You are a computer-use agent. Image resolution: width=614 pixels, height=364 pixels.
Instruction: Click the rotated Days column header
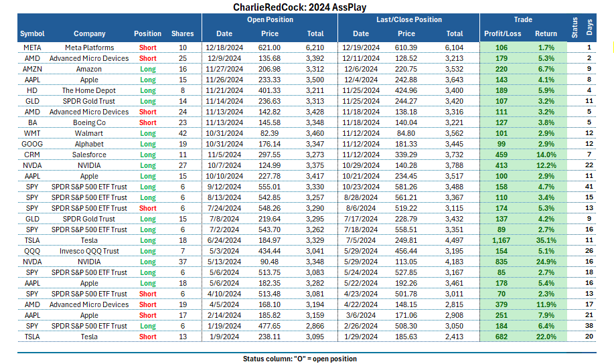(589, 27)
